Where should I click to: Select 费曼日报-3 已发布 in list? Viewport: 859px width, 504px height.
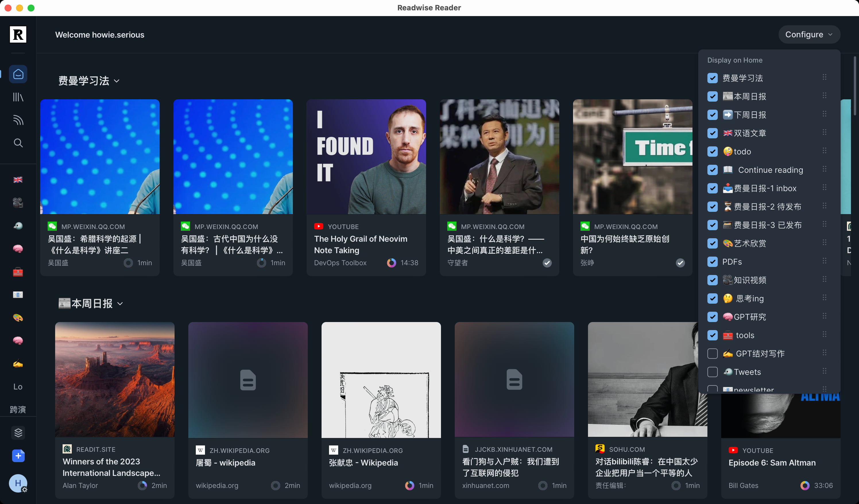(x=762, y=225)
